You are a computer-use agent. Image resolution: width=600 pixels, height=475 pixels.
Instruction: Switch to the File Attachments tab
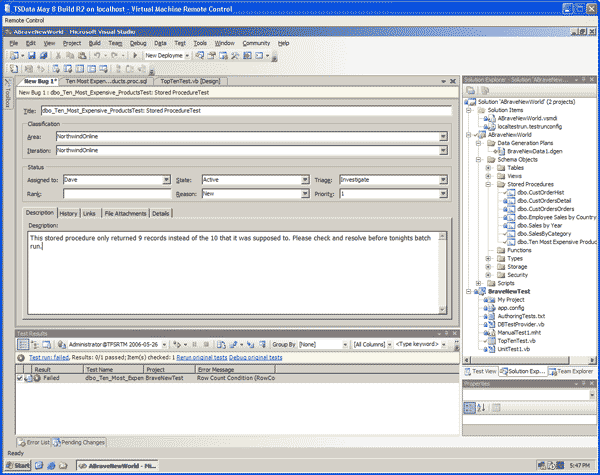tap(126, 214)
